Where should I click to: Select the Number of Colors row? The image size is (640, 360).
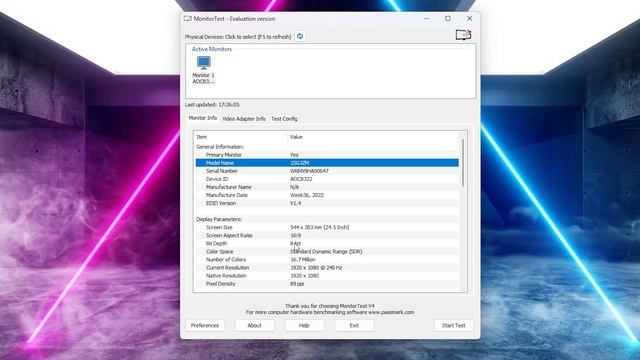(x=327, y=260)
